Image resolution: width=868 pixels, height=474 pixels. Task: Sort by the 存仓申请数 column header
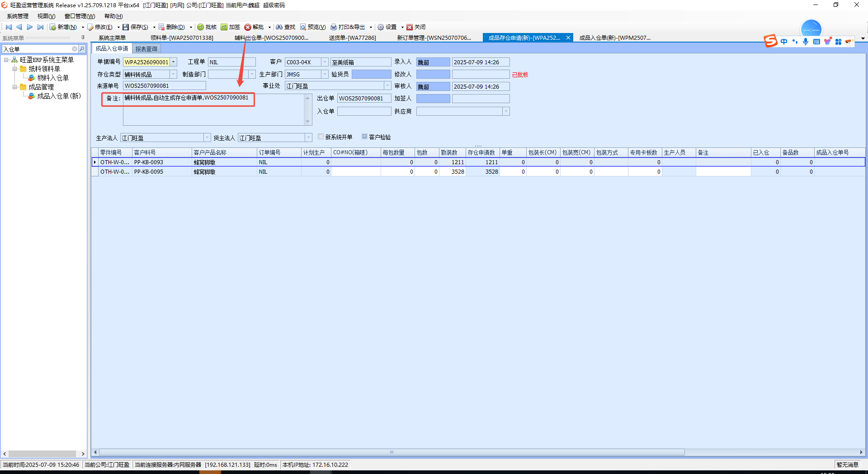click(483, 152)
